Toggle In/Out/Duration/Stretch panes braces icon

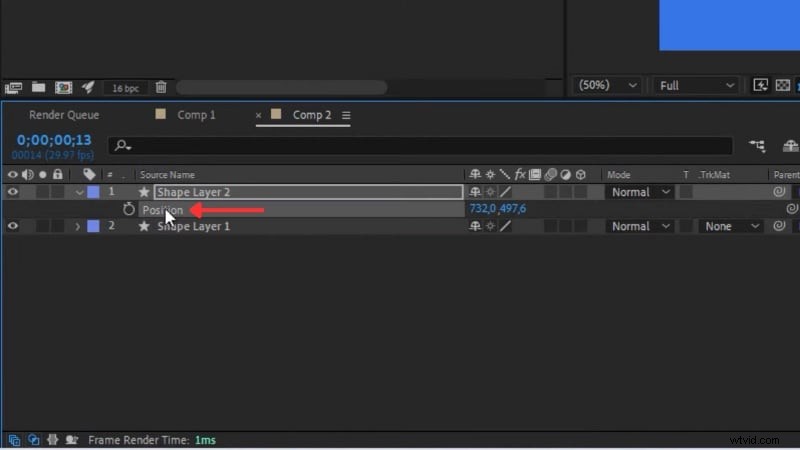pyautogui.click(x=52, y=440)
